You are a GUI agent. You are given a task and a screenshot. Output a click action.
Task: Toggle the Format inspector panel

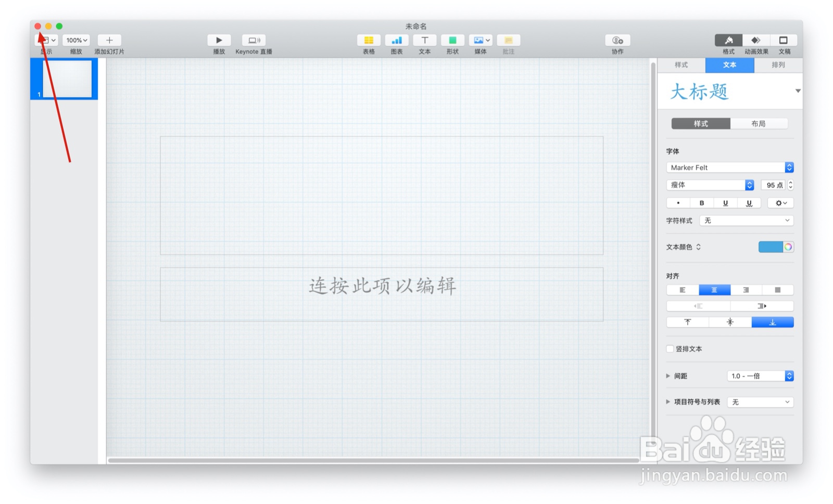(728, 40)
